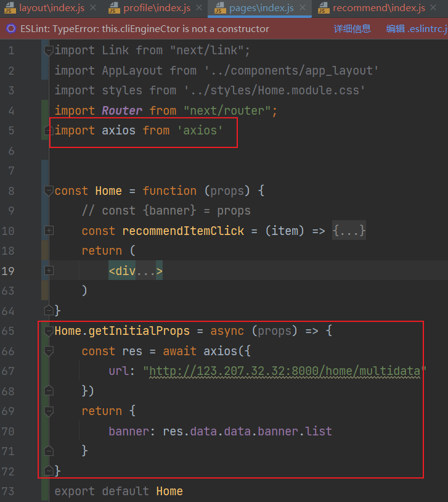This screenshot has width=448, height=502.
Task: Click line number 1 in the gutter
Action: click(11, 51)
